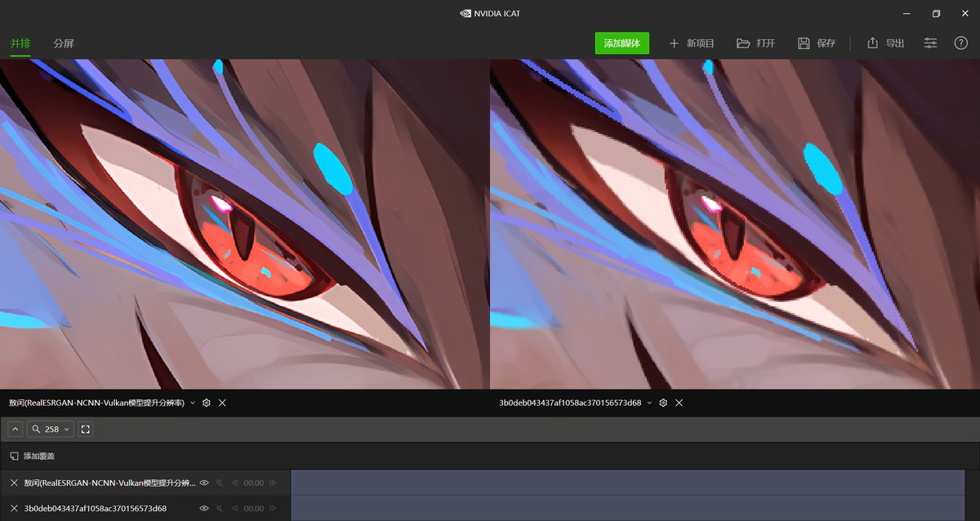Expand dropdown next to 敖闰 image title
Viewport: 980px width, 521px height.
point(193,403)
